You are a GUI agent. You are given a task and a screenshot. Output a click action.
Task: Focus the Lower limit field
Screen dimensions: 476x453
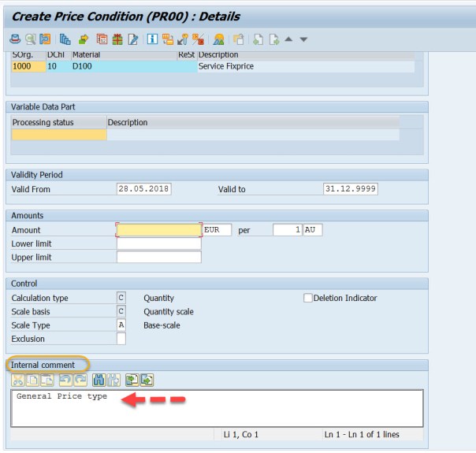tap(159, 244)
